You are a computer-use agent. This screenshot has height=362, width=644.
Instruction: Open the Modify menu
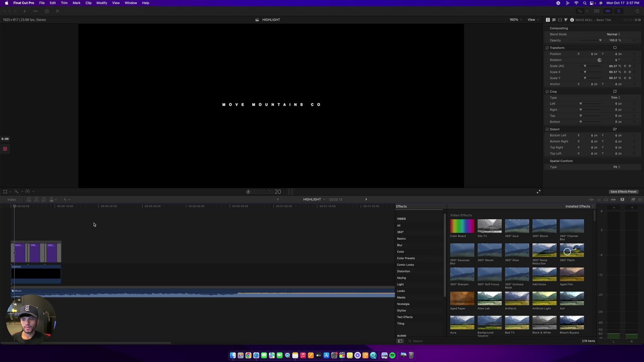[x=102, y=3]
